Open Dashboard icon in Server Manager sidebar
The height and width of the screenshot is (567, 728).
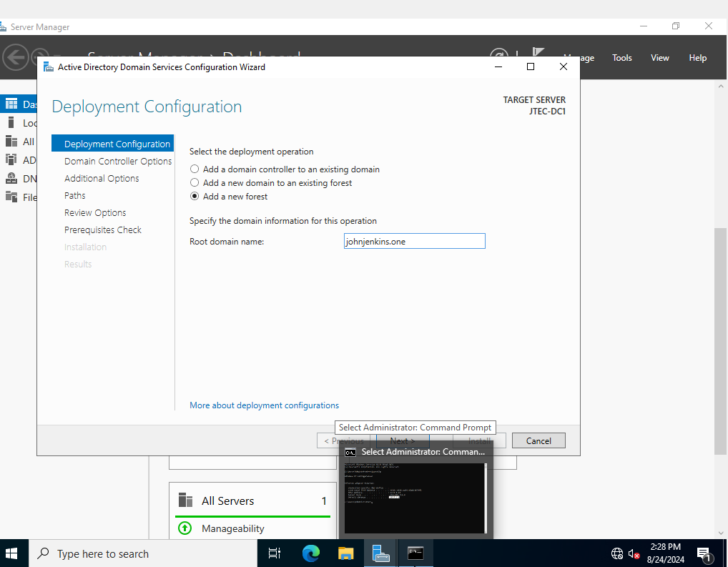[x=11, y=104]
